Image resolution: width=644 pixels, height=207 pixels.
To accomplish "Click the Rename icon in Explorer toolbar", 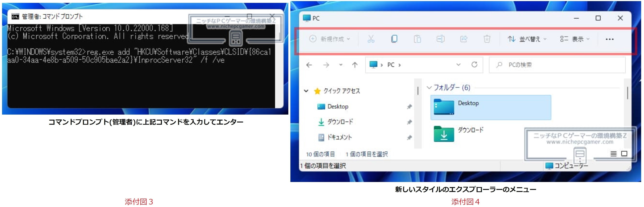I will pyautogui.click(x=440, y=39).
